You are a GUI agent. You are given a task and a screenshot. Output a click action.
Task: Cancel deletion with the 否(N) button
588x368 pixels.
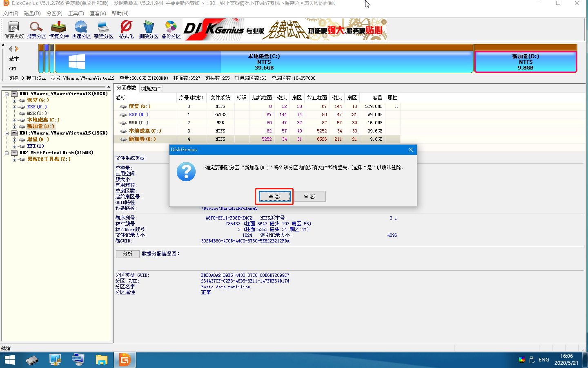(310, 196)
